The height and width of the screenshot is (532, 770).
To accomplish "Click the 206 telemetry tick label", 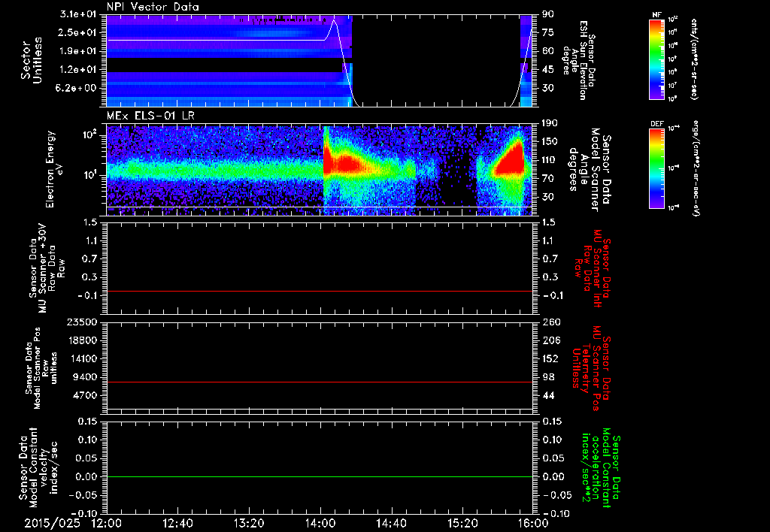I will 550,340.
